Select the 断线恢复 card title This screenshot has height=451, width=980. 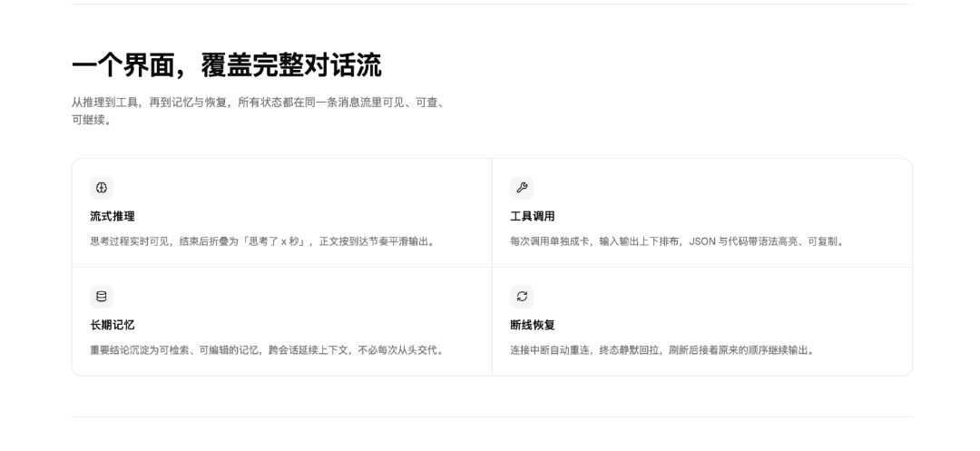point(533,325)
